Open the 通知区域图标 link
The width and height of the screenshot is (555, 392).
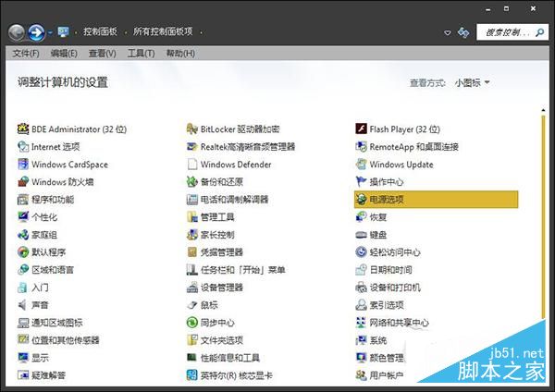[57, 323]
